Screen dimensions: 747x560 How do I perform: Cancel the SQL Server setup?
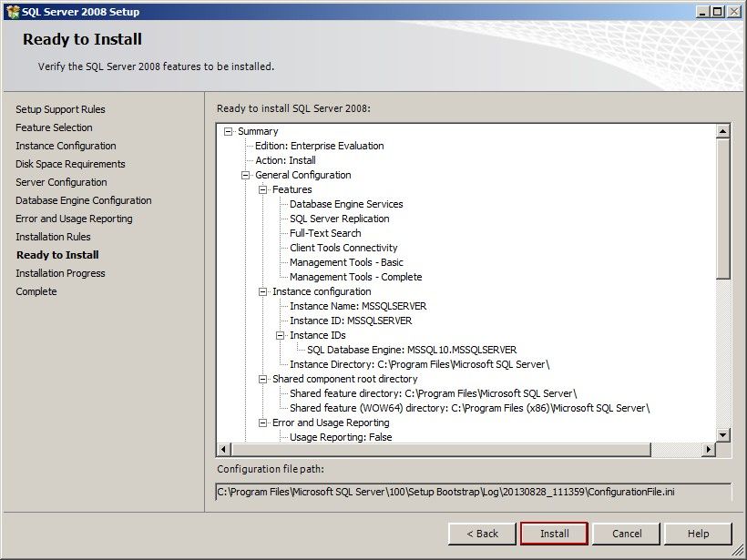point(627,534)
